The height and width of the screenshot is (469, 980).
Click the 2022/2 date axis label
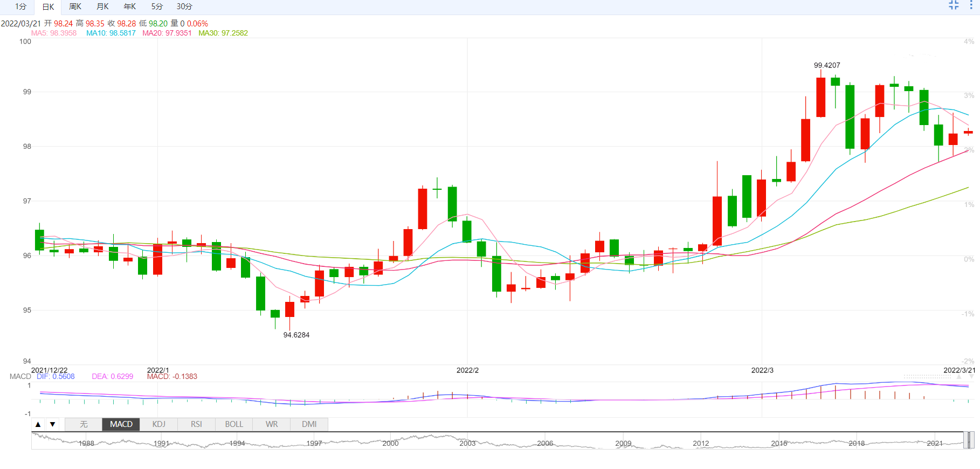tap(467, 370)
